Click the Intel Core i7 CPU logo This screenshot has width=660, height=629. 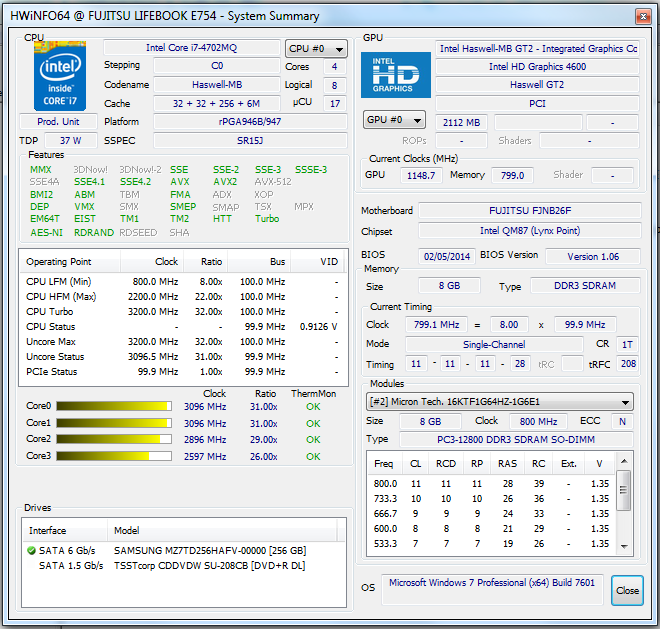(x=60, y=76)
